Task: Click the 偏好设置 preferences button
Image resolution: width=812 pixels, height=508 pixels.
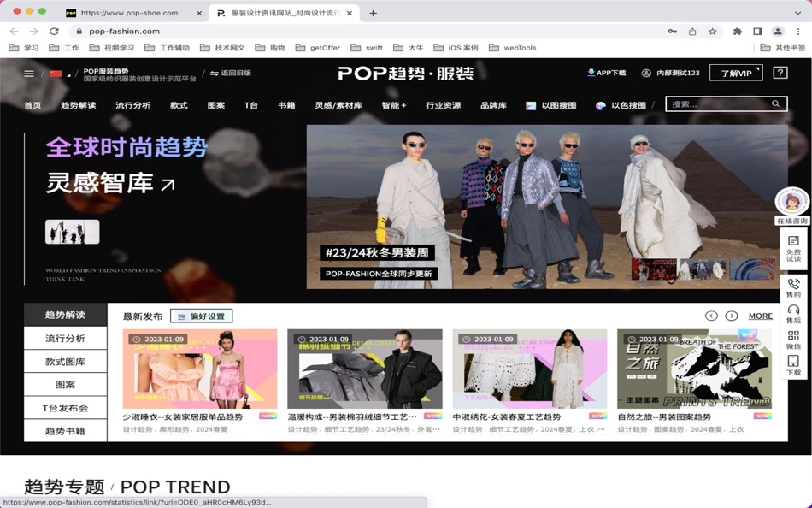Action: tap(202, 316)
